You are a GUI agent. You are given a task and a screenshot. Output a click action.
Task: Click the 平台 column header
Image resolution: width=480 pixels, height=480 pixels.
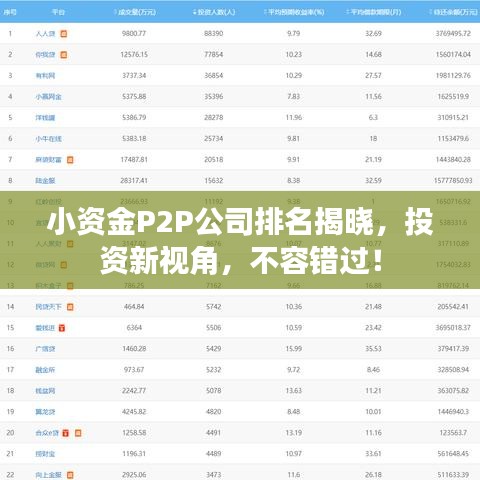(58, 12)
